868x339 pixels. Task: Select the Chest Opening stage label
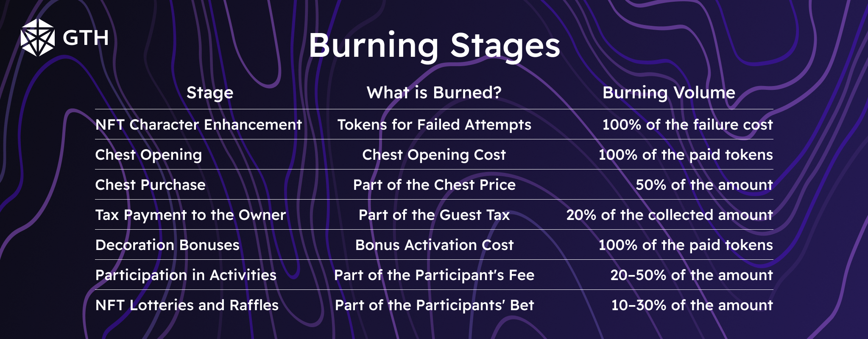[148, 155]
